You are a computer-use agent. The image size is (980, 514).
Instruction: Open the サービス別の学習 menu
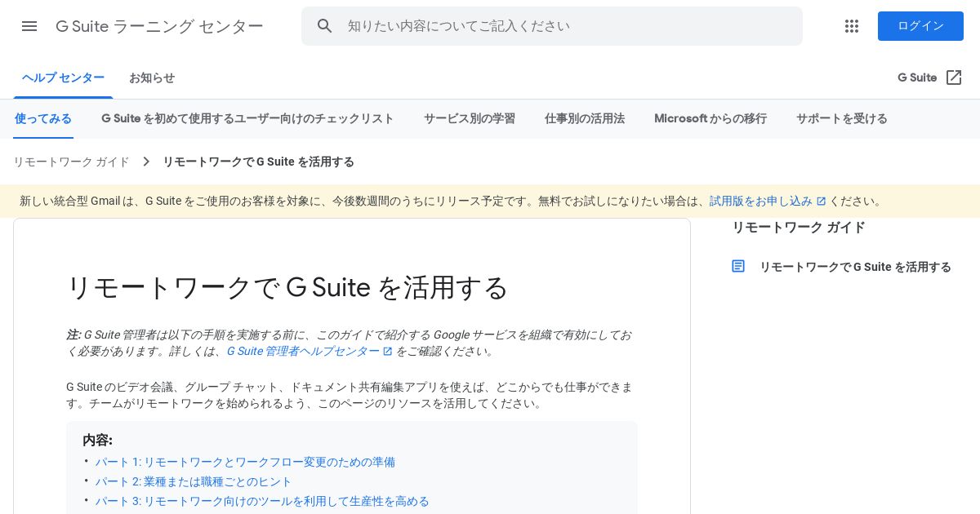[x=470, y=119]
